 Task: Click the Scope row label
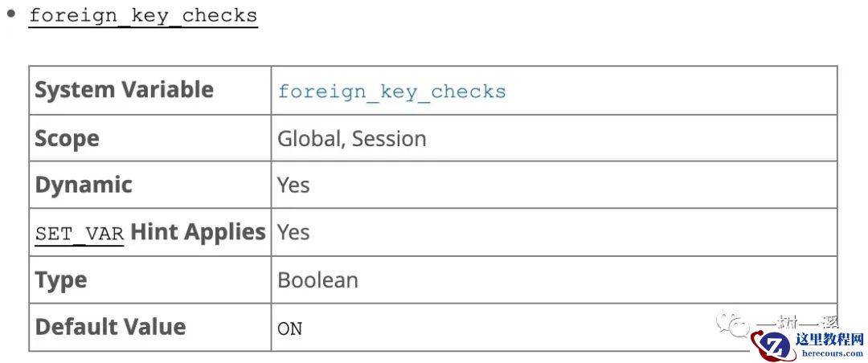click(x=67, y=138)
